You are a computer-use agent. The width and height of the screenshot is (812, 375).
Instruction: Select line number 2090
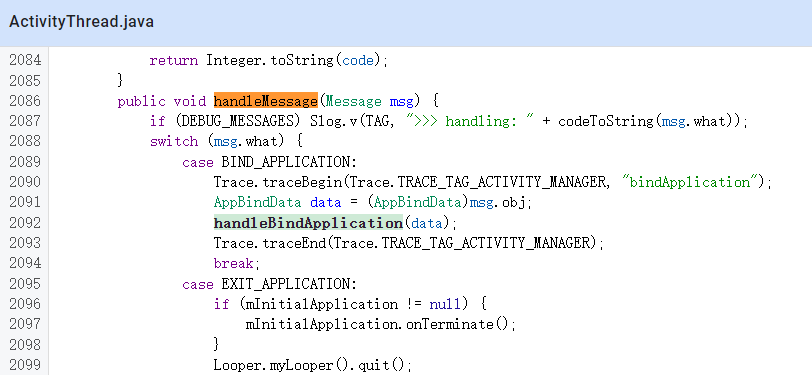point(25,182)
